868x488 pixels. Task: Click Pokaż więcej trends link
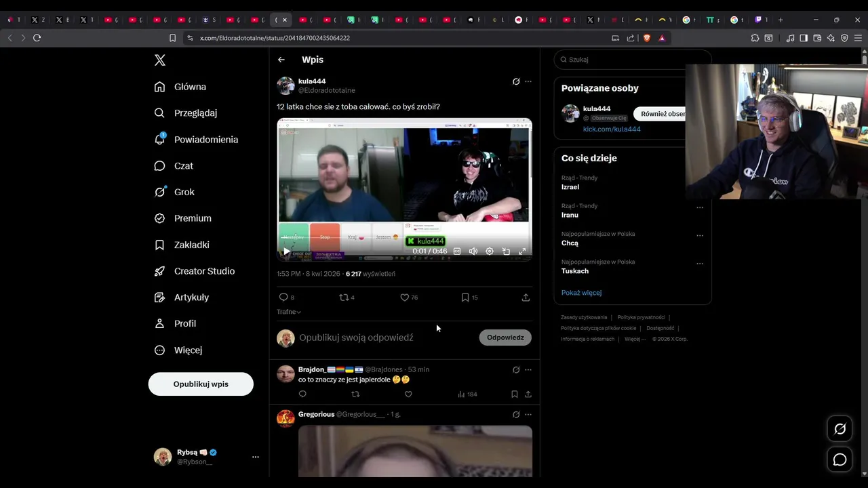coord(581,293)
